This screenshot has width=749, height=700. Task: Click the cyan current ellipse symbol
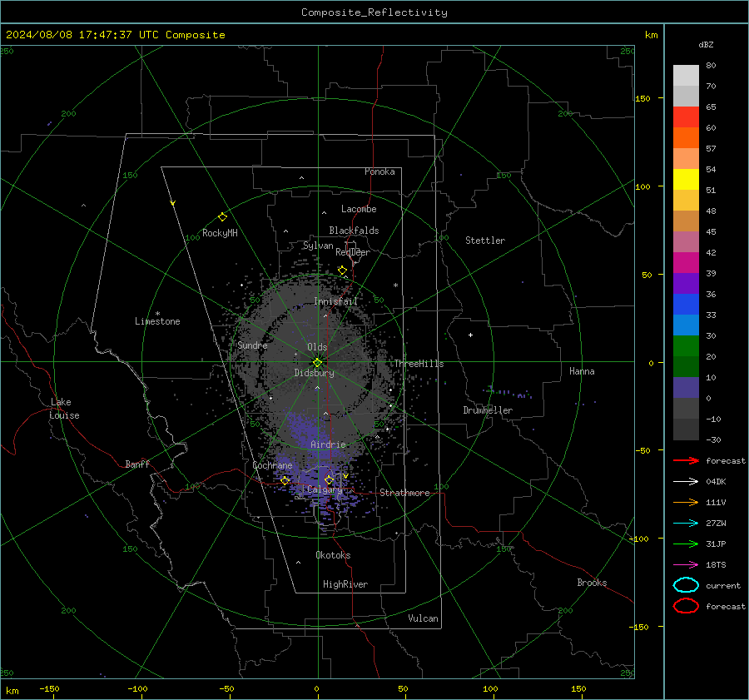point(686,585)
